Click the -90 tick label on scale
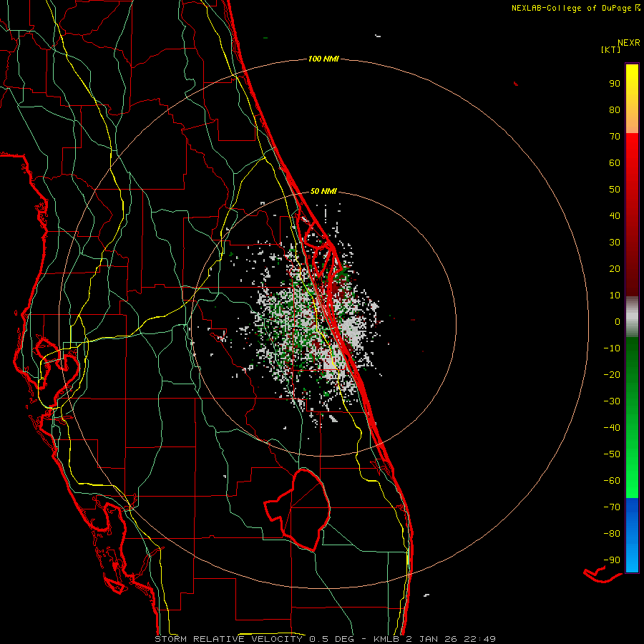644x644 pixels. pyautogui.click(x=612, y=560)
